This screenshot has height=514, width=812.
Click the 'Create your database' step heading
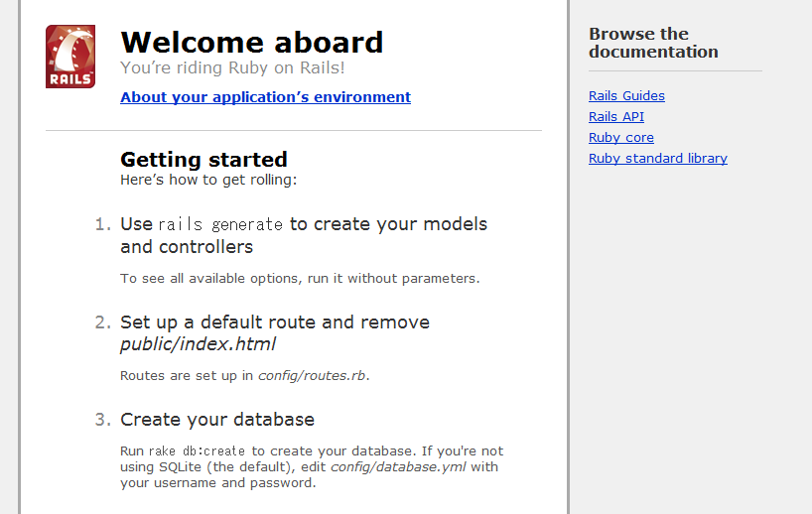[x=217, y=420]
